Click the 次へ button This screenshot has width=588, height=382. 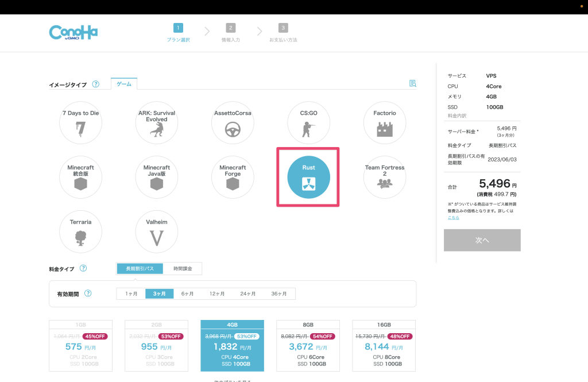482,240
